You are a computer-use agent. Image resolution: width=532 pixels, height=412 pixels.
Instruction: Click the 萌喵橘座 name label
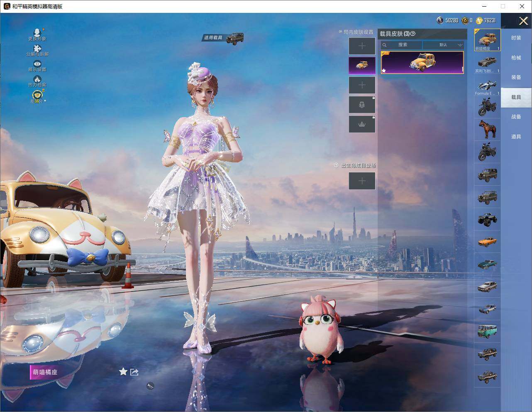(x=45, y=372)
